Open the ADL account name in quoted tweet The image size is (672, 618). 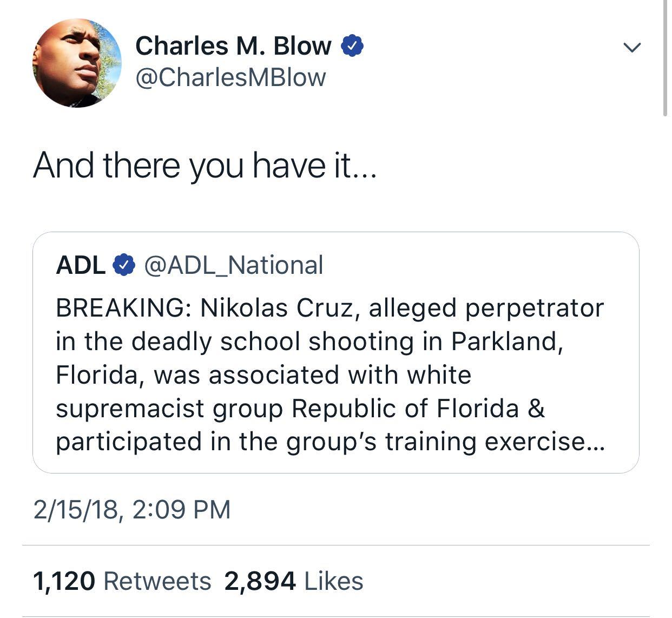[81, 265]
